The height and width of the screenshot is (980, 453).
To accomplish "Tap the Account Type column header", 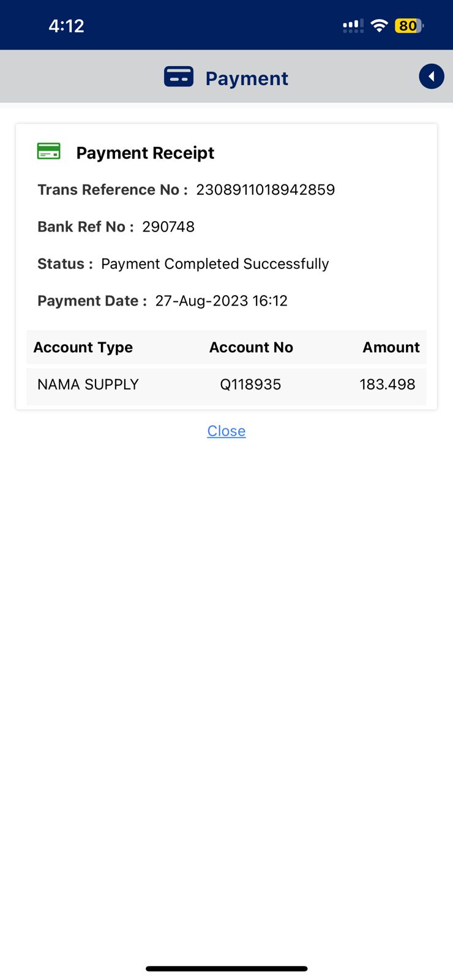I will tap(83, 347).
